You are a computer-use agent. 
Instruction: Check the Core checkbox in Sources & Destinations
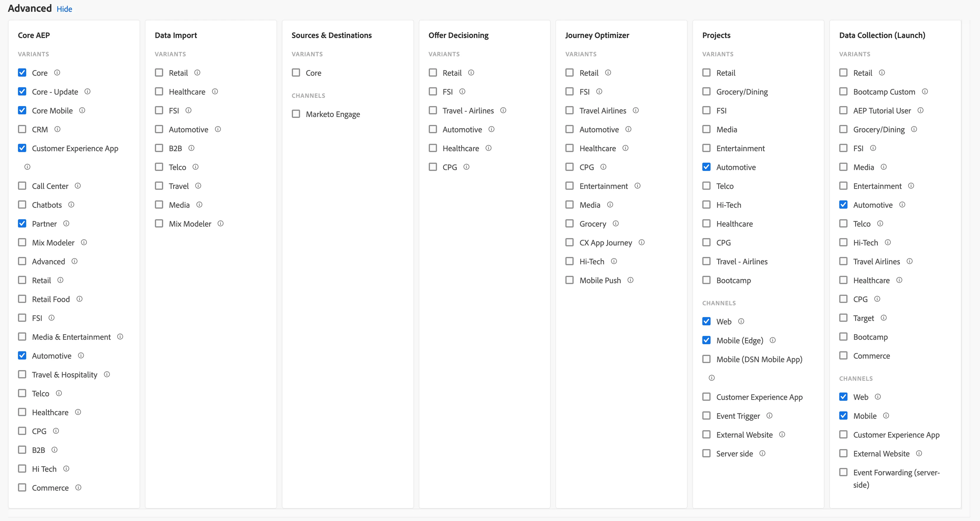tap(296, 72)
